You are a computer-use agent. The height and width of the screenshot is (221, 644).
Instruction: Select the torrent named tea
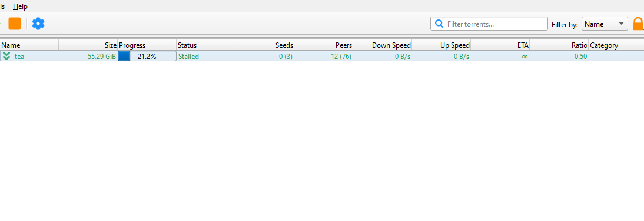click(19, 57)
